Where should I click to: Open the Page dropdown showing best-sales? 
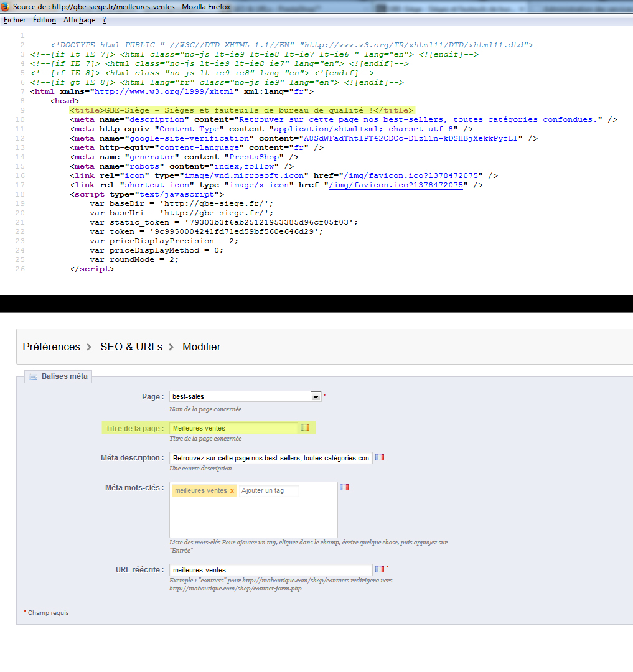[x=245, y=396]
